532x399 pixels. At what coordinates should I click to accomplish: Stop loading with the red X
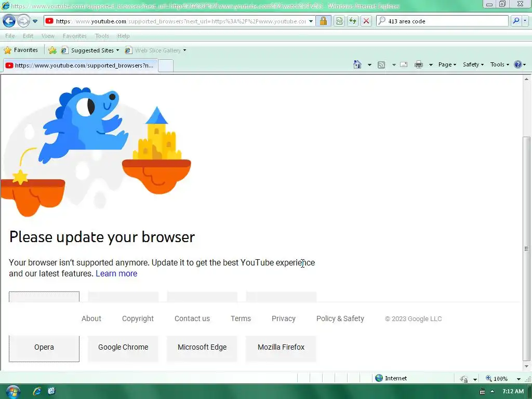pyautogui.click(x=366, y=21)
